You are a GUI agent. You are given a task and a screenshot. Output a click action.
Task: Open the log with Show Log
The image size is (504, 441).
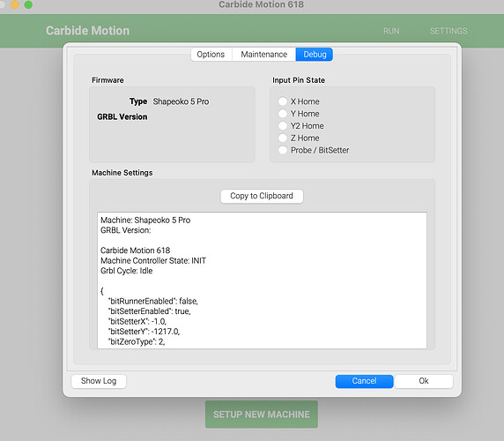coord(99,381)
